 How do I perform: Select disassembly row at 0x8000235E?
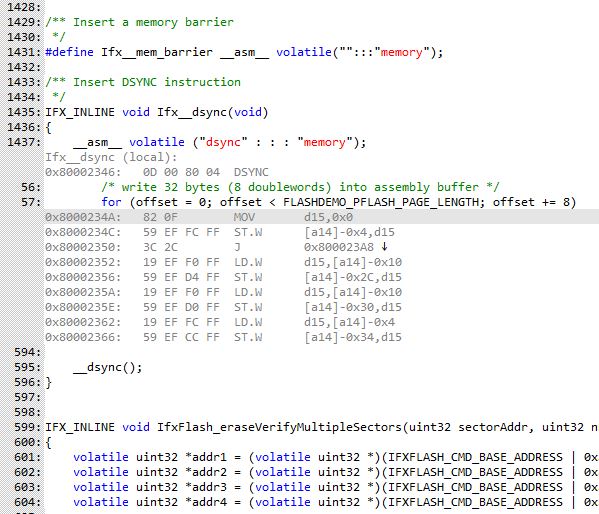pos(223,307)
